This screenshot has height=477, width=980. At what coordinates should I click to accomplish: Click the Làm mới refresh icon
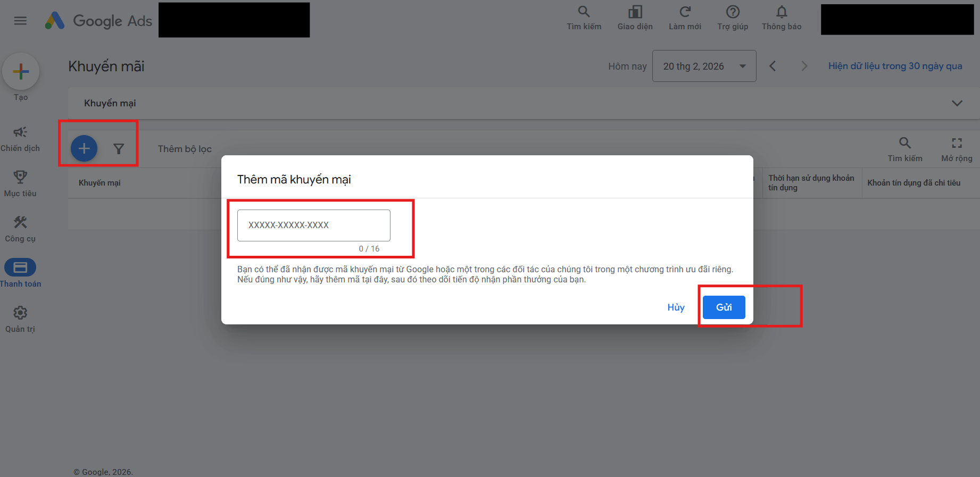(x=685, y=18)
